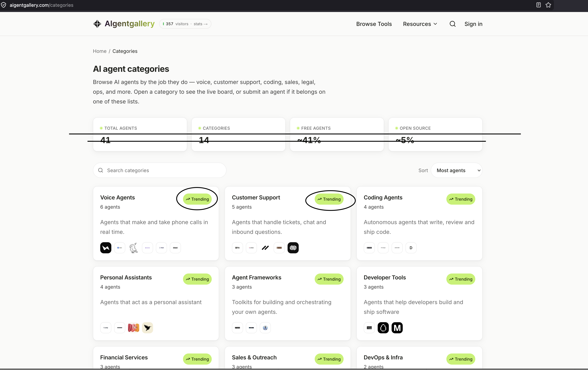Image resolution: width=588 pixels, height=370 pixels.
Task: Open the Developer Tools category
Action: click(x=385, y=277)
